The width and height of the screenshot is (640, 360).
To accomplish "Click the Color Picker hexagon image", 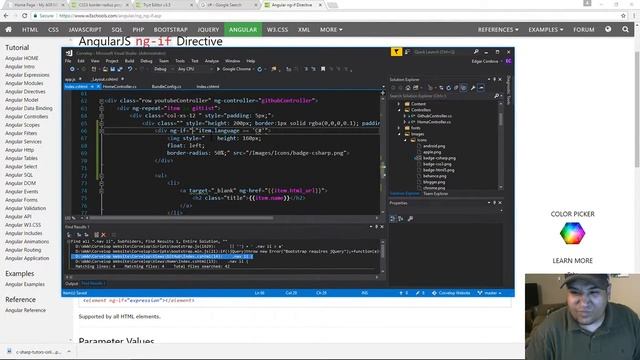I will click(x=572, y=233).
